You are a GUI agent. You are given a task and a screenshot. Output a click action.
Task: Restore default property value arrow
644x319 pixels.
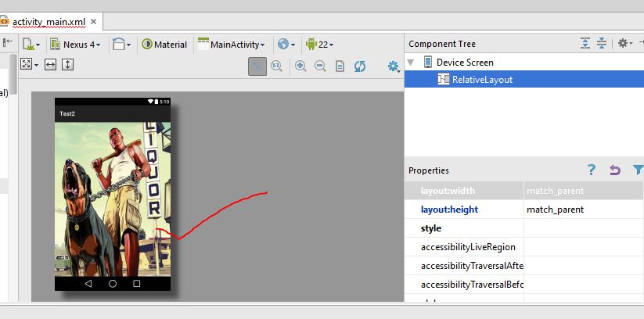(x=614, y=170)
